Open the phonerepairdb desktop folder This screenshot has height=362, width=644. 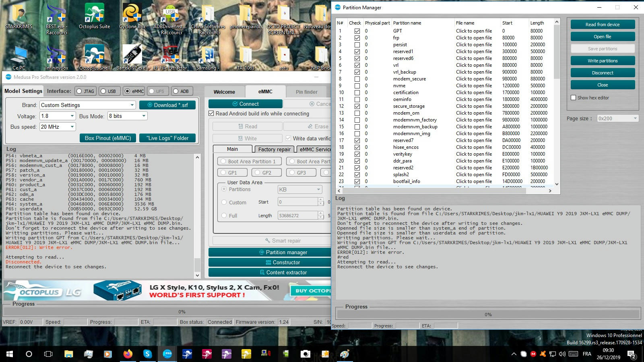[246, 17]
